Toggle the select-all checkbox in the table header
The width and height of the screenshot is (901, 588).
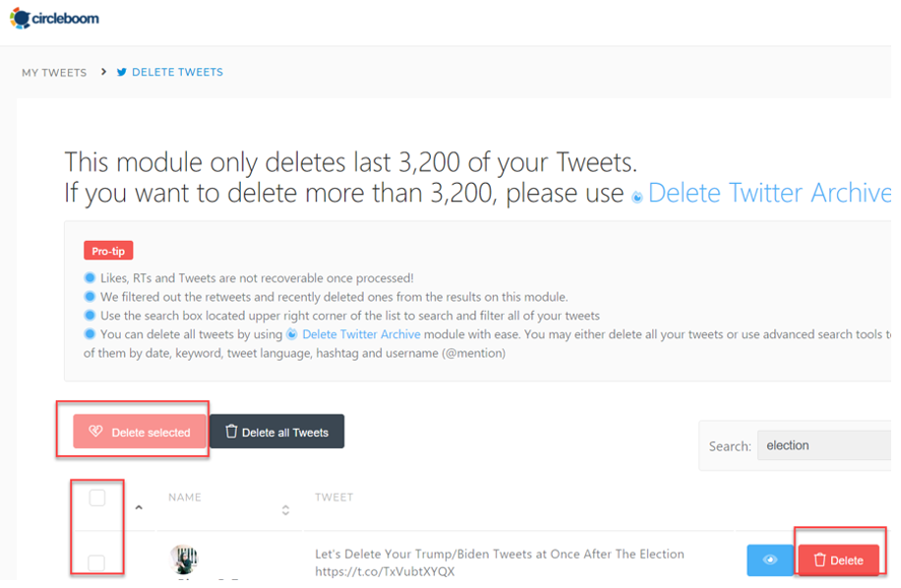click(96, 499)
